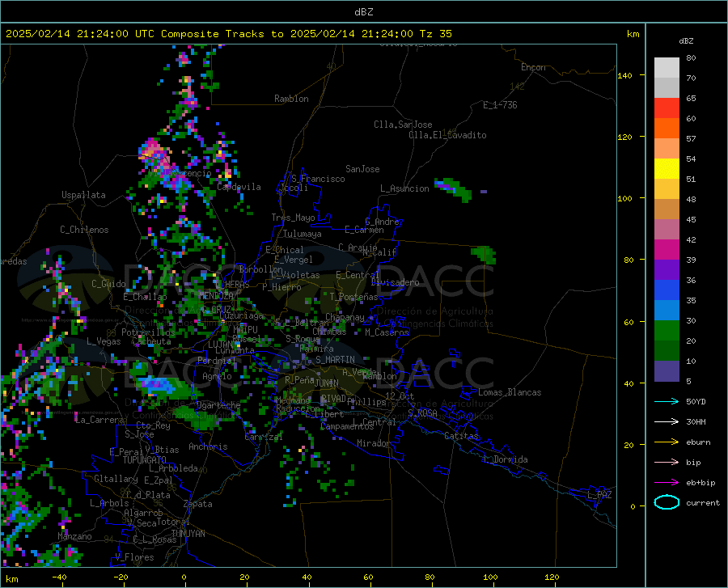This screenshot has height=588, width=728.
Task: Click the Divisadero label
Action: [x=395, y=282]
